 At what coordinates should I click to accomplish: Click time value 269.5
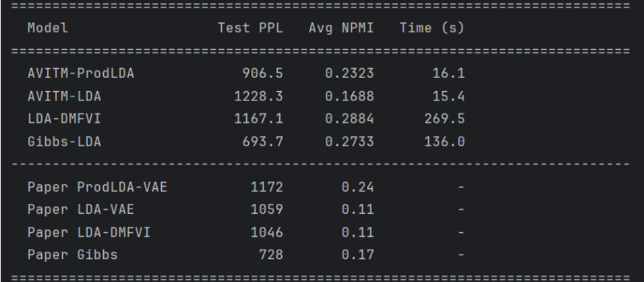(444, 119)
